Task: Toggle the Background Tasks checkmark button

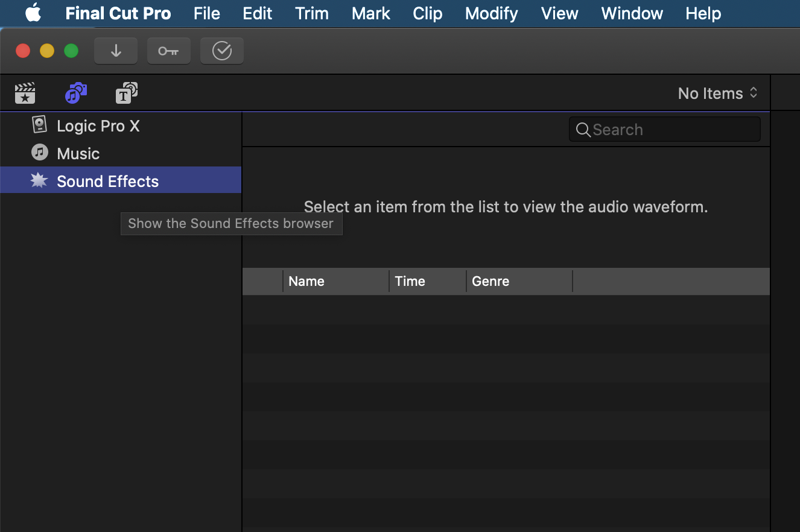Action: pos(222,51)
